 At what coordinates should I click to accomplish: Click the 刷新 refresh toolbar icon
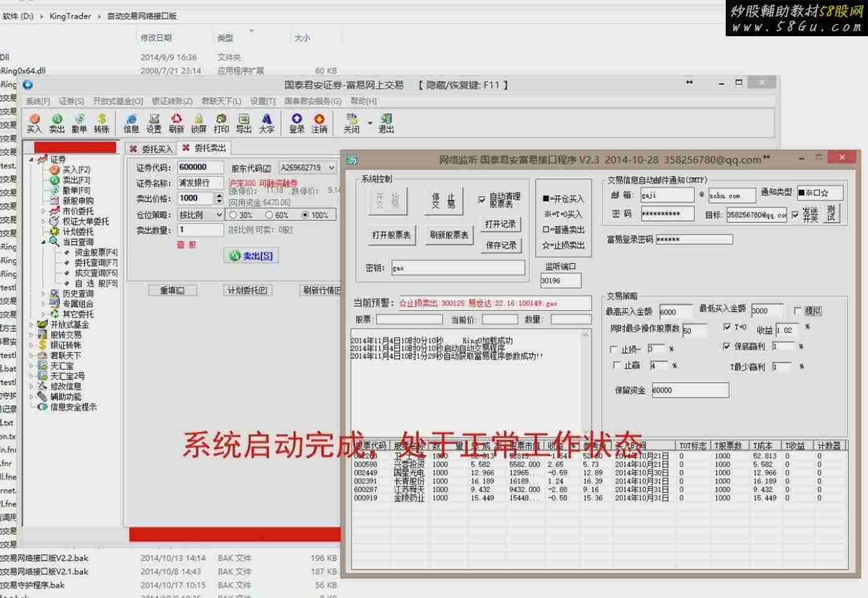[x=177, y=123]
